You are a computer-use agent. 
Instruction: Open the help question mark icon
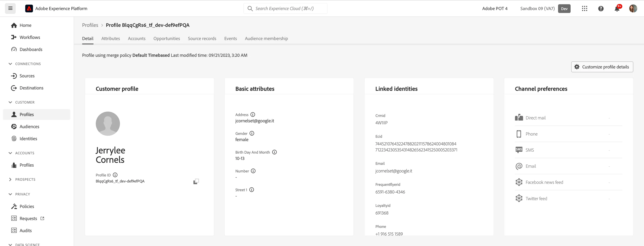tap(601, 8)
